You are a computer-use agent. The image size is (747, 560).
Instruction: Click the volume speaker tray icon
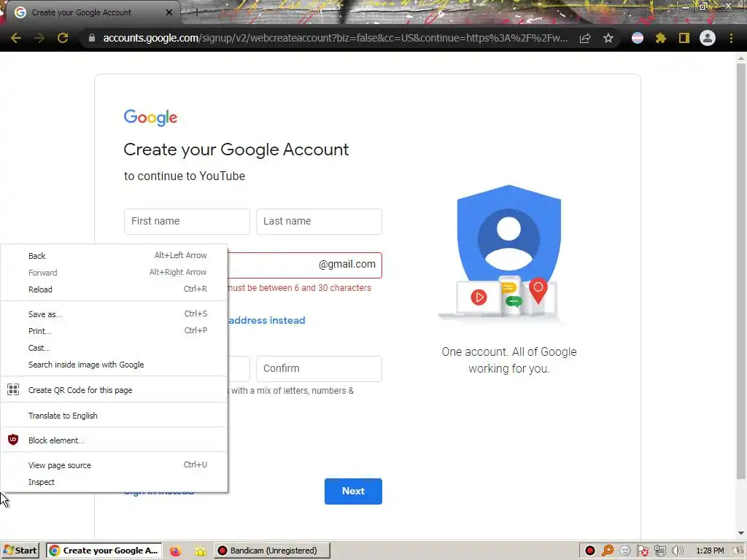(678, 551)
